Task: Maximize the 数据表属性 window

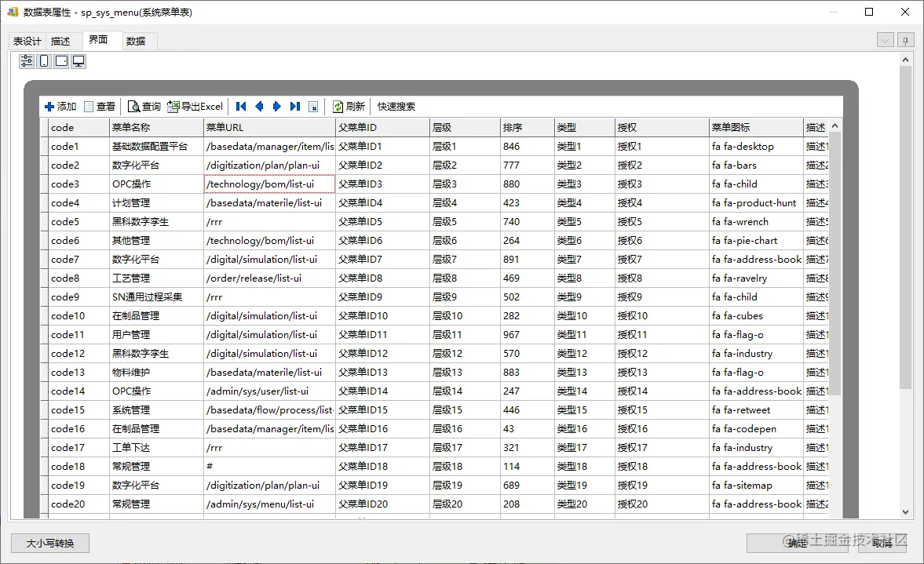Action: click(x=869, y=12)
